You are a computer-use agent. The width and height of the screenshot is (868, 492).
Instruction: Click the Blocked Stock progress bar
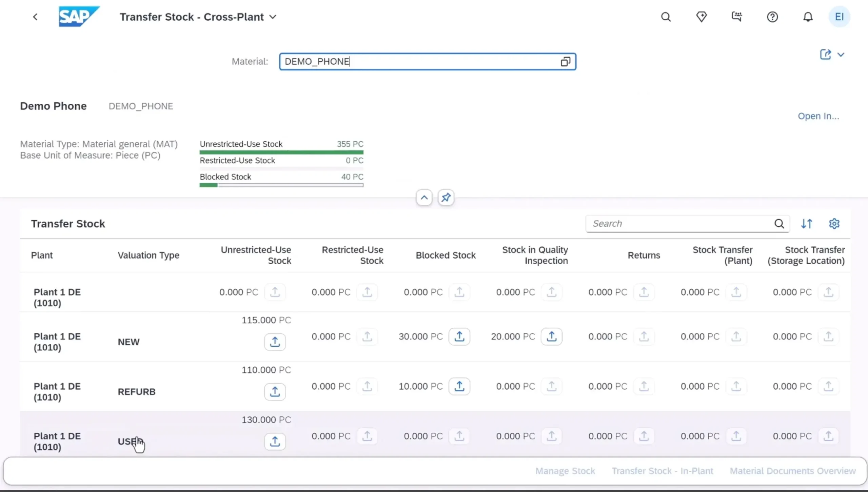pyautogui.click(x=281, y=185)
